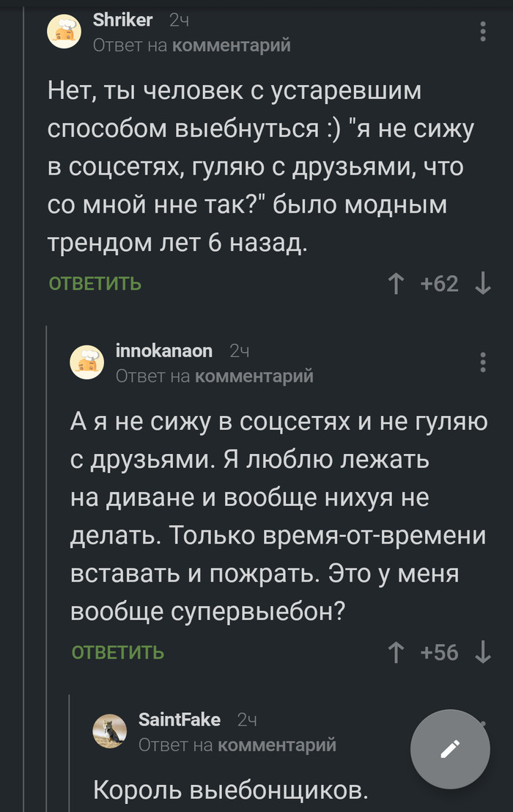Tap the pencil write-comment floating button
Viewport: 513px width, 812px height.
[450, 749]
